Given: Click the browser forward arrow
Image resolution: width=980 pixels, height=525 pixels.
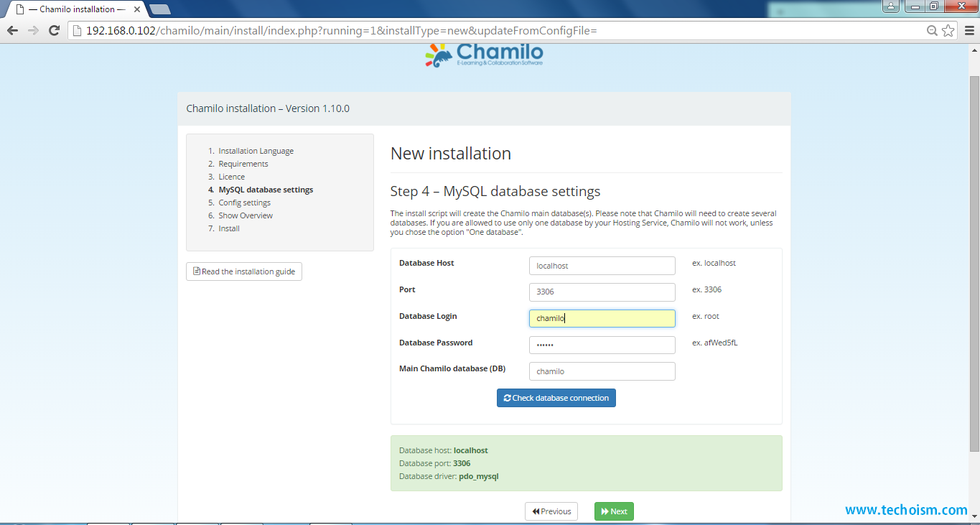Looking at the screenshot, I should 33,30.
